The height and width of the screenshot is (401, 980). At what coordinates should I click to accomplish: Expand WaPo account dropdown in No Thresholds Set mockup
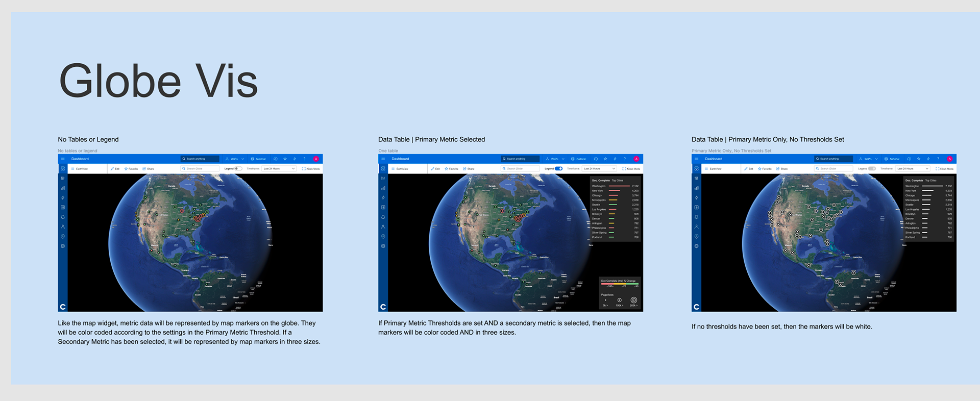click(869, 159)
